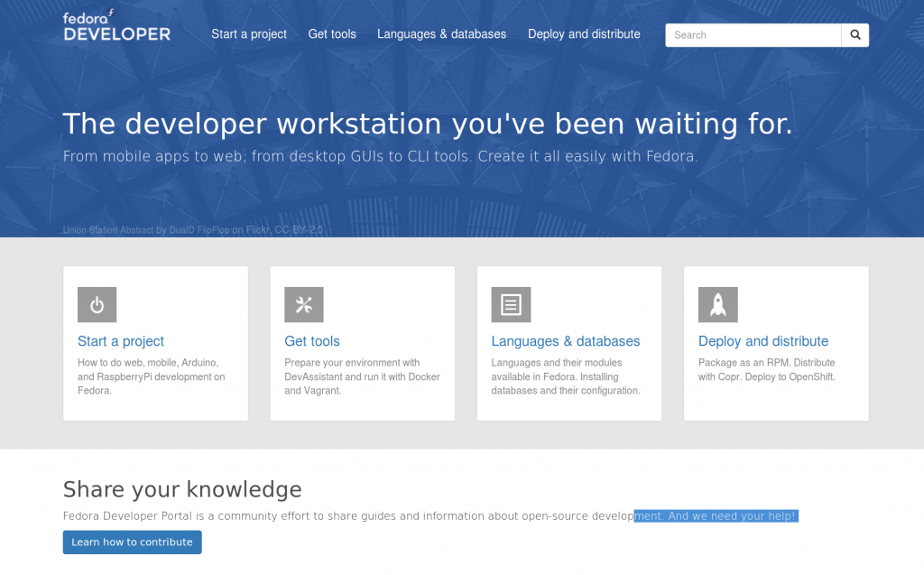Click the Languages & databases card title
The height and width of the screenshot is (575, 924).
(x=566, y=341)
